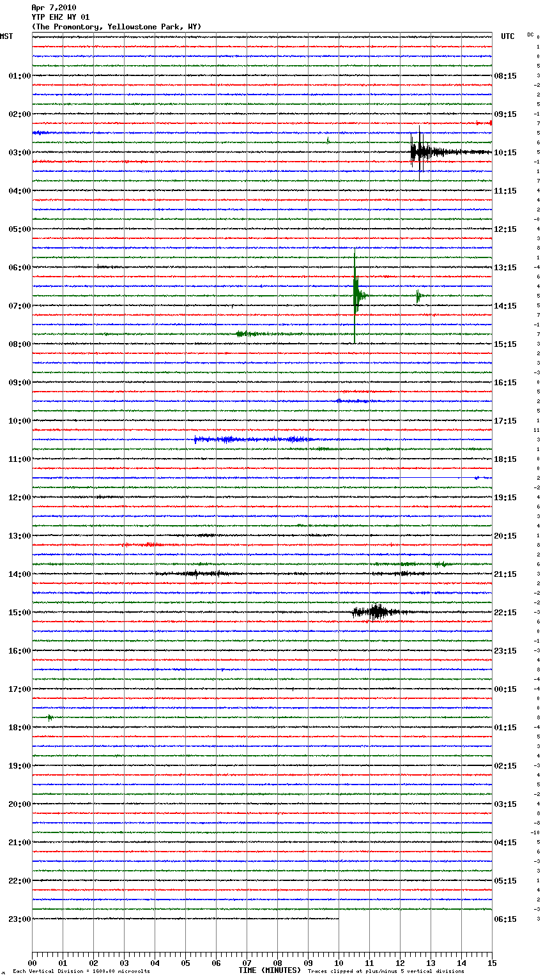543x980 pixels.
Task: Select the "02:00" MST hour label
Action: click(x=19, y=114)
